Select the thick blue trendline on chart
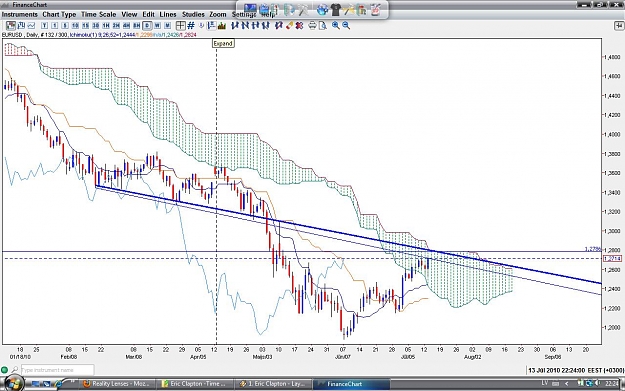This screenshot has width=625, height=391. pos(349,235)
